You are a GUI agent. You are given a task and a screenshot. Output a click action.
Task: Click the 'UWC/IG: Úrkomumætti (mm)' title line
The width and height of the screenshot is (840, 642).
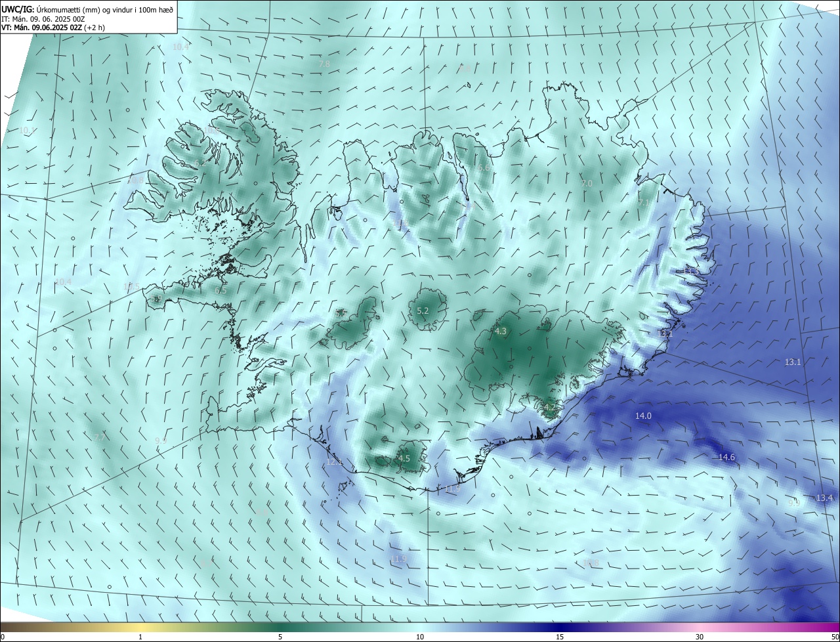click(x=87, y=9)
